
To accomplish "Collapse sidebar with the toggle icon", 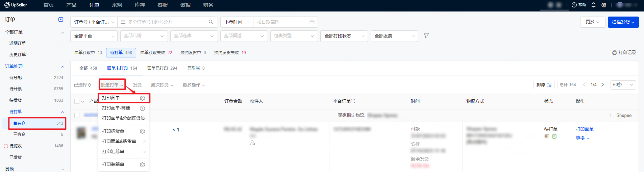I will pos(61,20).
